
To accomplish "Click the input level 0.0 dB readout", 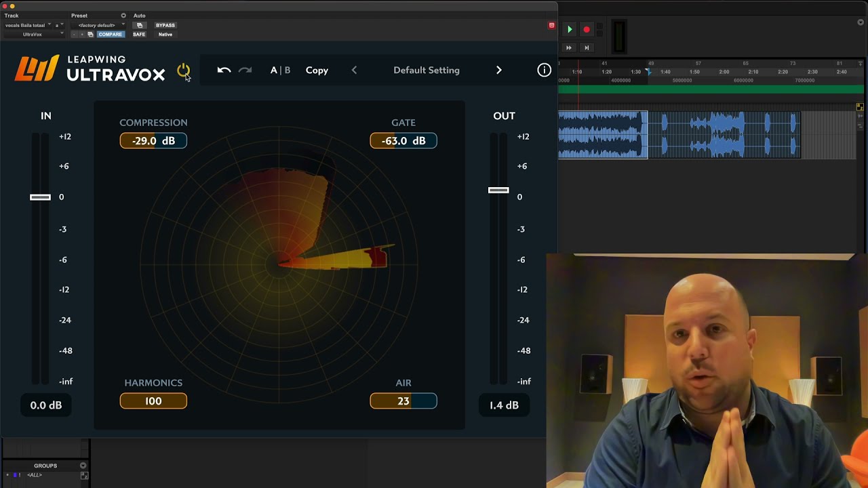I will 46,405.
